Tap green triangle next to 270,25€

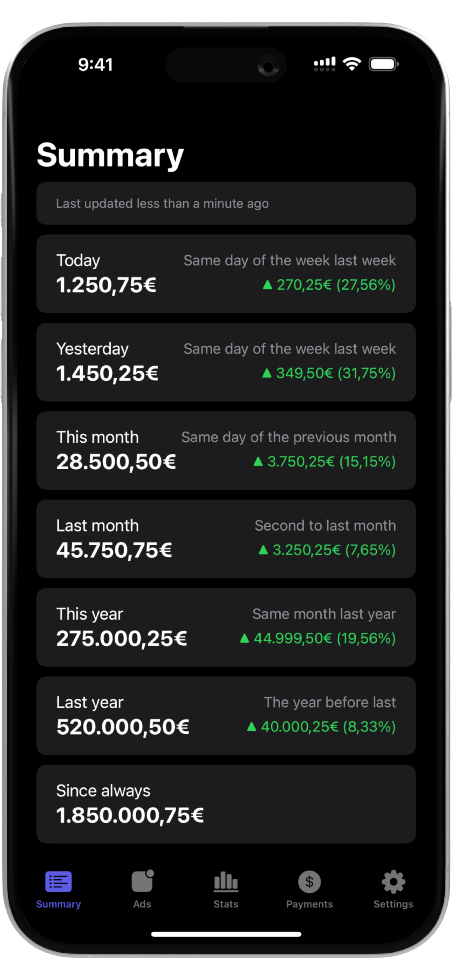coord(267,285)
